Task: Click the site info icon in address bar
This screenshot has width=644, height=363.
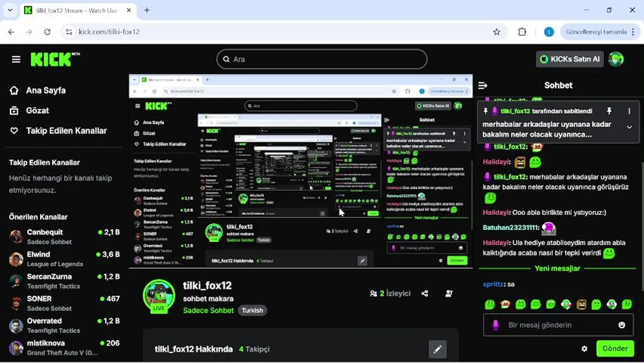Action: point(69,32)
